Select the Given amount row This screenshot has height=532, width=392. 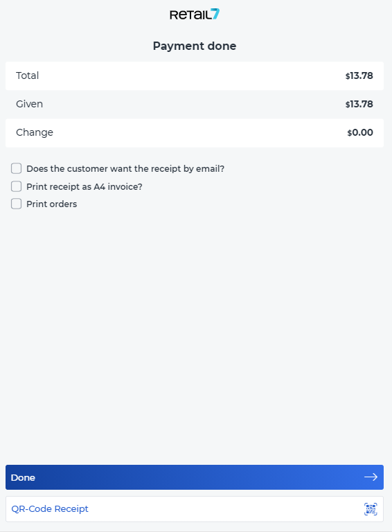195,104
